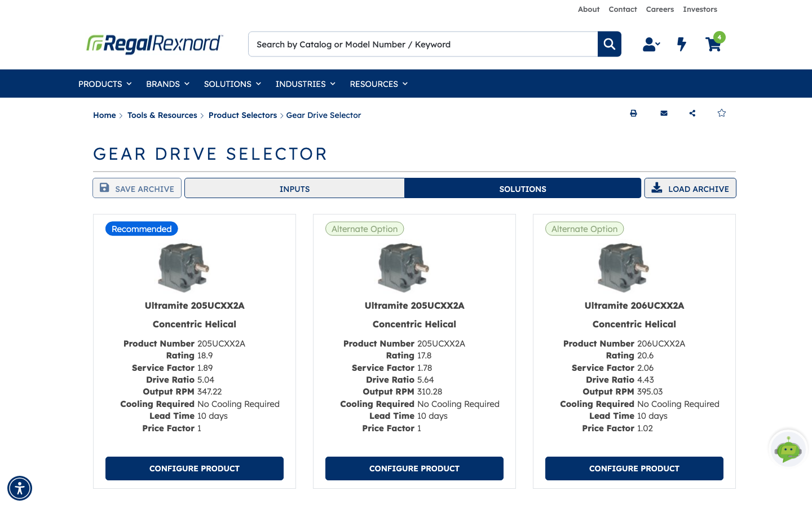Click the share page icon
The image size is (812, 508).
[x=692, y=113]
